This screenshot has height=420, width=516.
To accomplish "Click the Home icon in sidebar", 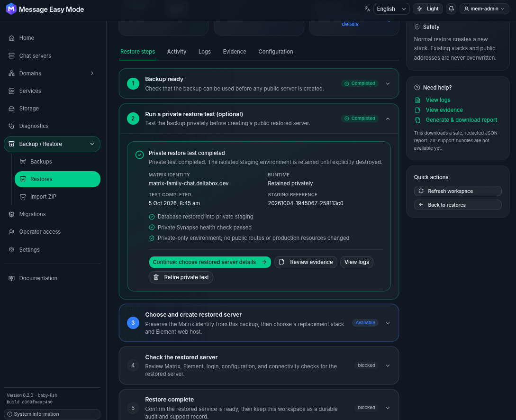I will [x=11, y=38].
